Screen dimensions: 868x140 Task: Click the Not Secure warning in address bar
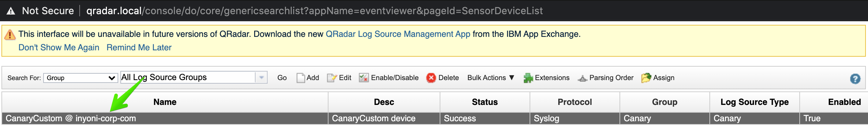click(x=40, y=11)
